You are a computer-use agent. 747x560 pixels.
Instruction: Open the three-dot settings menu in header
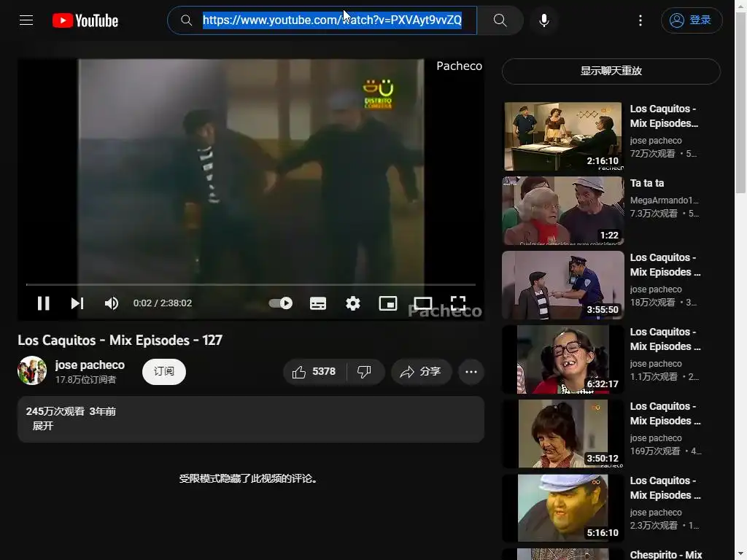tap(640, 20)
